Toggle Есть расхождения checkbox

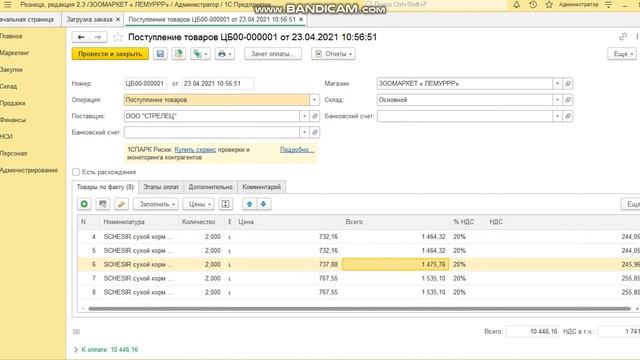pyautogui.click(x=76, y=172)
